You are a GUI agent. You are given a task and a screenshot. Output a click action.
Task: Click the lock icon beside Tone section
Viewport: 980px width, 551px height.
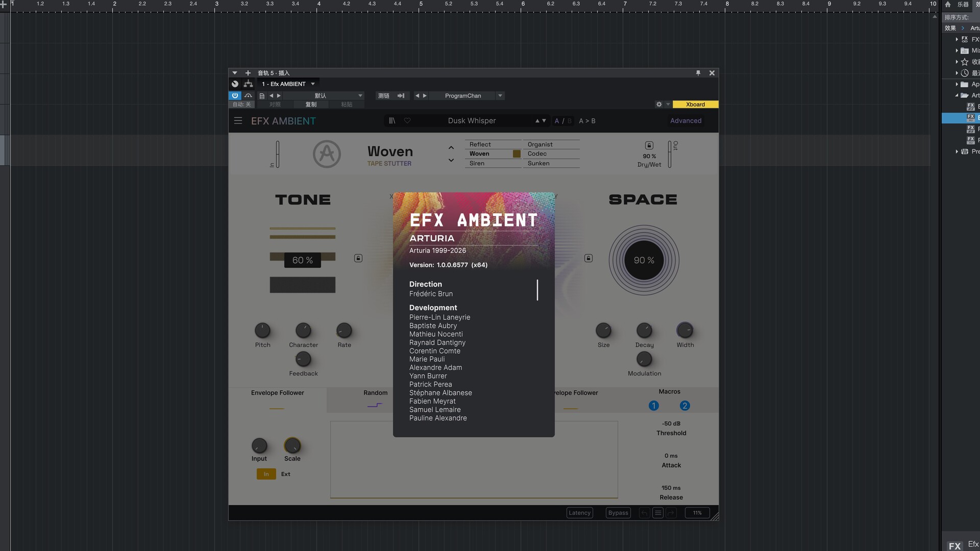[x=358, y=258]
